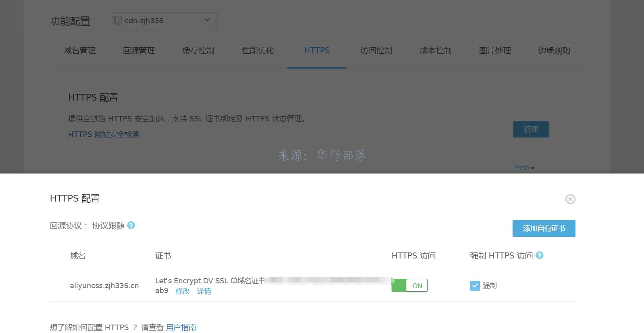
Task: Switch to 域名管理 tab
Action: coord(80,50)
